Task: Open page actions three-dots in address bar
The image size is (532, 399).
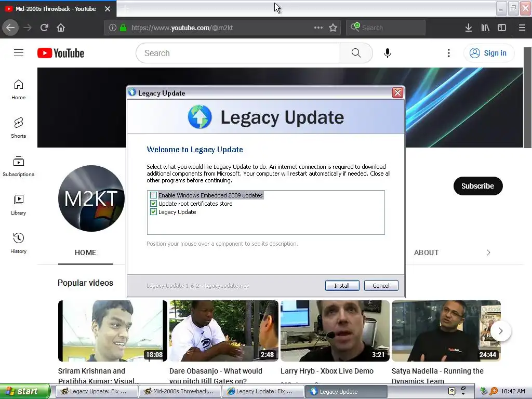Action: pos(318,28)
